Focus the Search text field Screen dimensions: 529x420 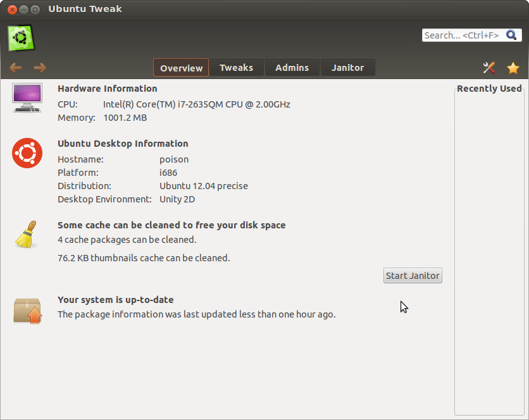coord(461,35)
